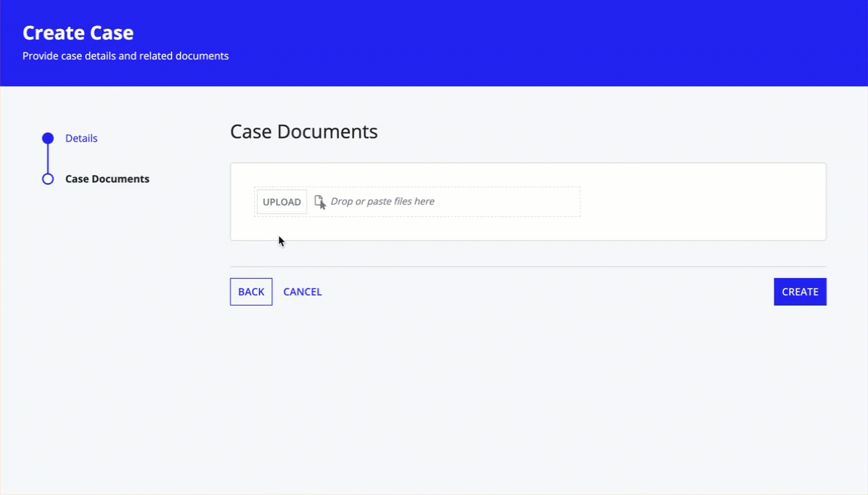This screenshot has height=495, width=868.
Task: Click the UPLOAD button
Action: pyautogui.click(x=281, y=202)
